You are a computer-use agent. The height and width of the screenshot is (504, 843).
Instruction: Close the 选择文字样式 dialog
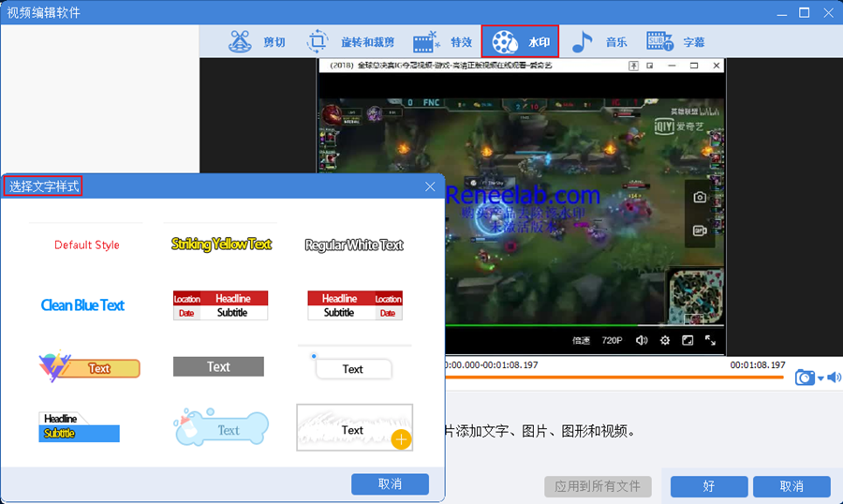click(430, 186)
